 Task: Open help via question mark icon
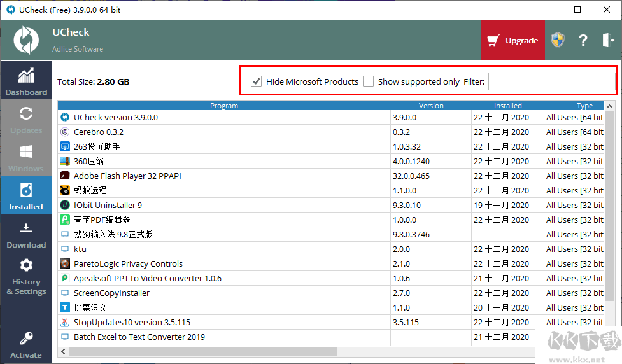click(x=583, y=40)
